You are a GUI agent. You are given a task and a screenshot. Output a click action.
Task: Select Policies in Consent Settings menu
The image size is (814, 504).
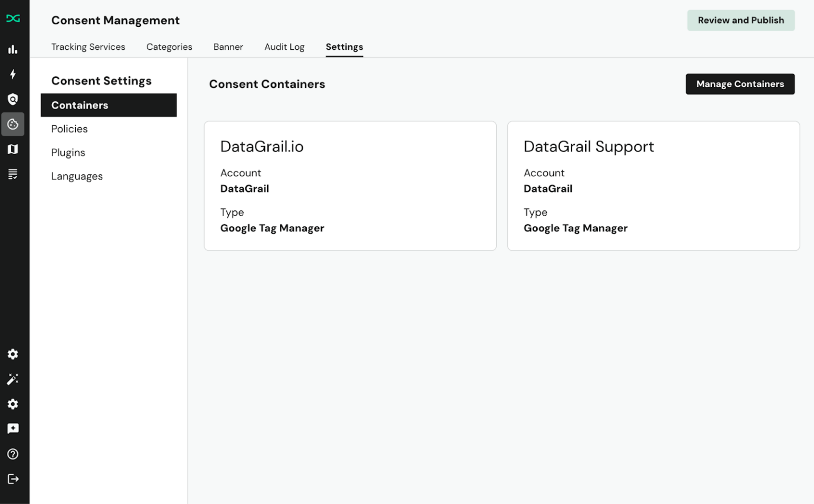tap(69, 129)
